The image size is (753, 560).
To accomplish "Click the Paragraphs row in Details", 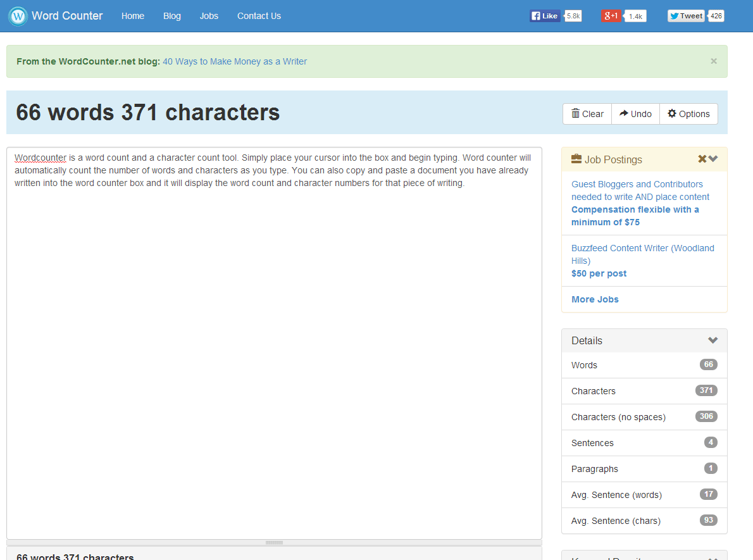I will point(644,469).
